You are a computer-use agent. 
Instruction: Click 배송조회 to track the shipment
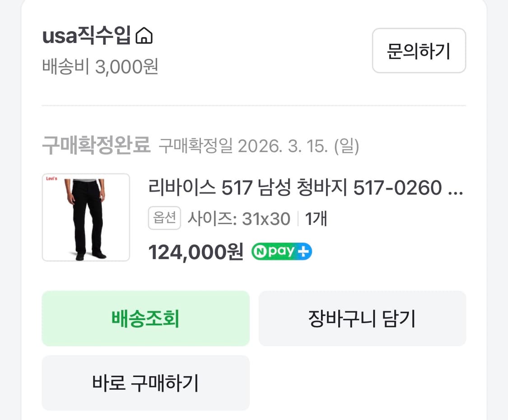145,318
